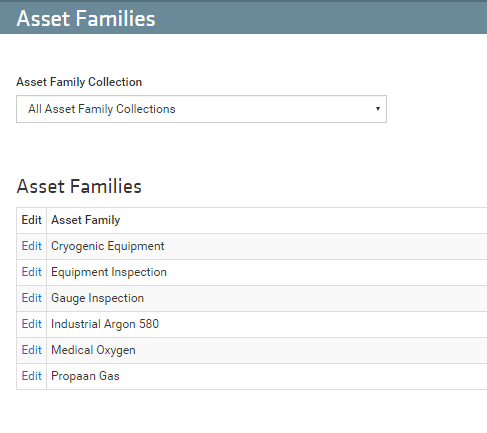The width and height of the screenshot is (487, 433).
Task: Edit the Gauge Inspection asset family
Action: [32, 298]
